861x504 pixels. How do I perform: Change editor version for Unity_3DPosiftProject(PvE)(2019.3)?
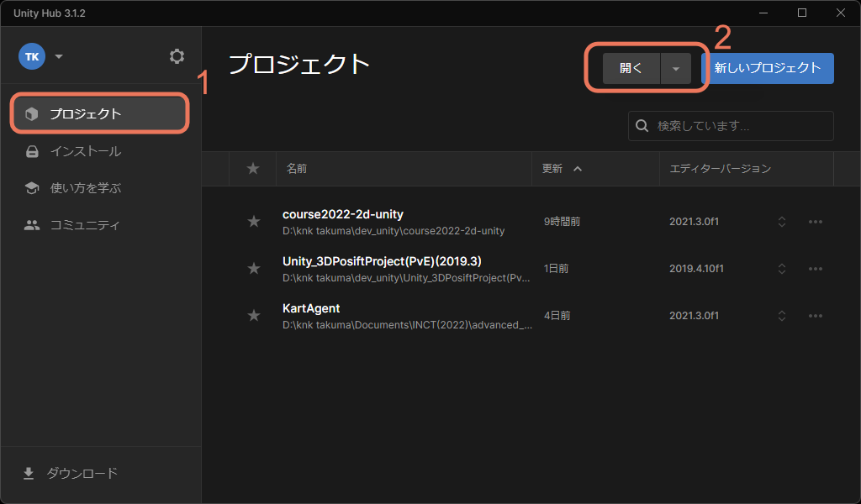coord(782,269)
